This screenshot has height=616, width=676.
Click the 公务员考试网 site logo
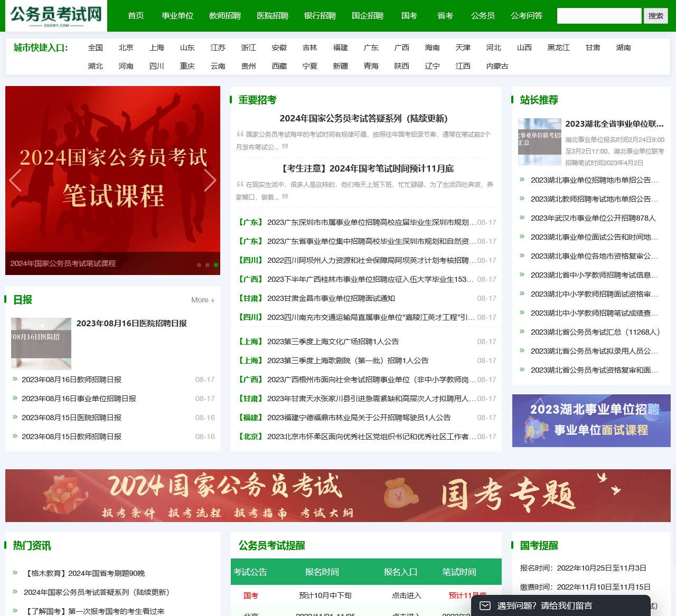pos(56,16)
